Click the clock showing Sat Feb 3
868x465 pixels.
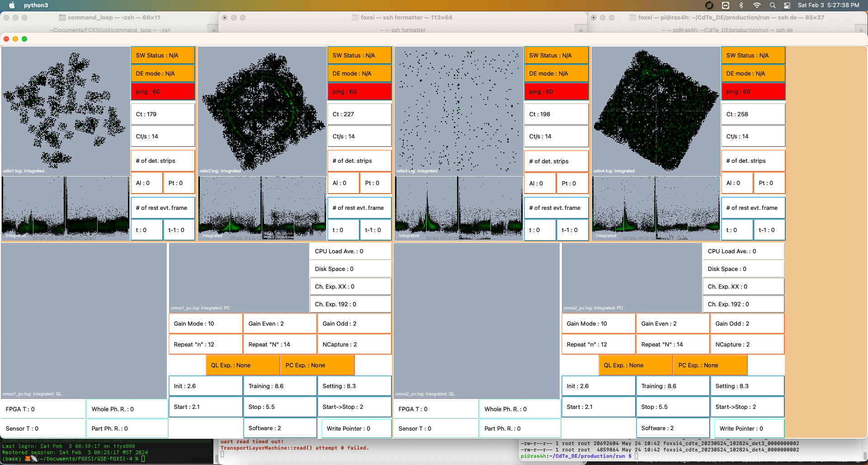click(828, 5)
